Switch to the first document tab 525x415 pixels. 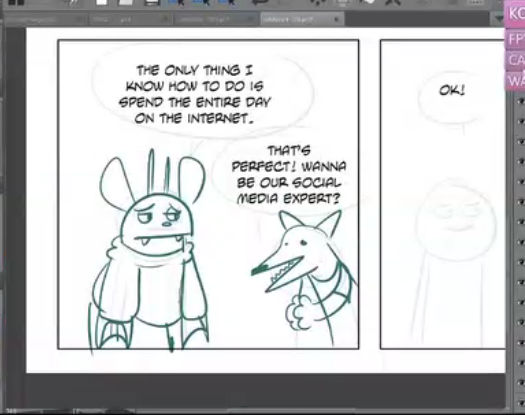pyautogui.click(x=44, y=19)
